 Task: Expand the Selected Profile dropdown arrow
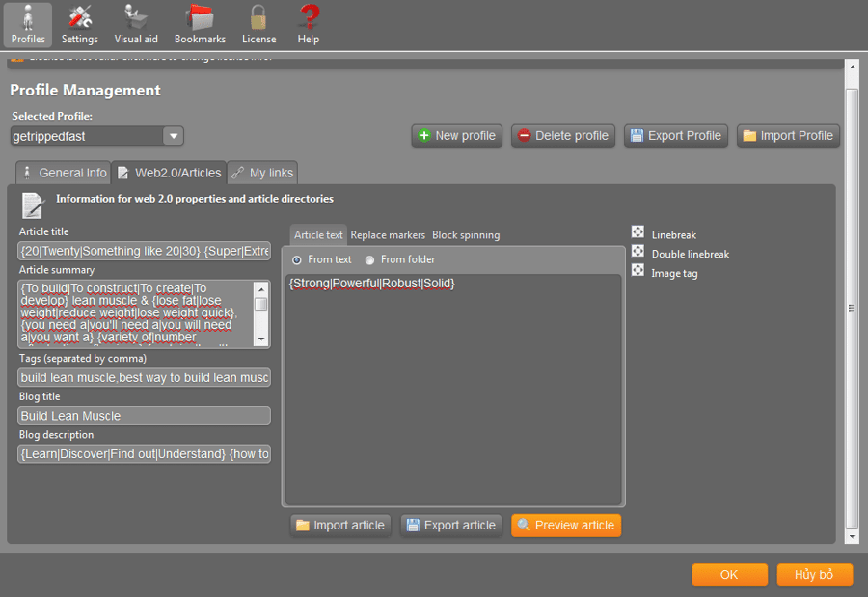tap(174, 136)
